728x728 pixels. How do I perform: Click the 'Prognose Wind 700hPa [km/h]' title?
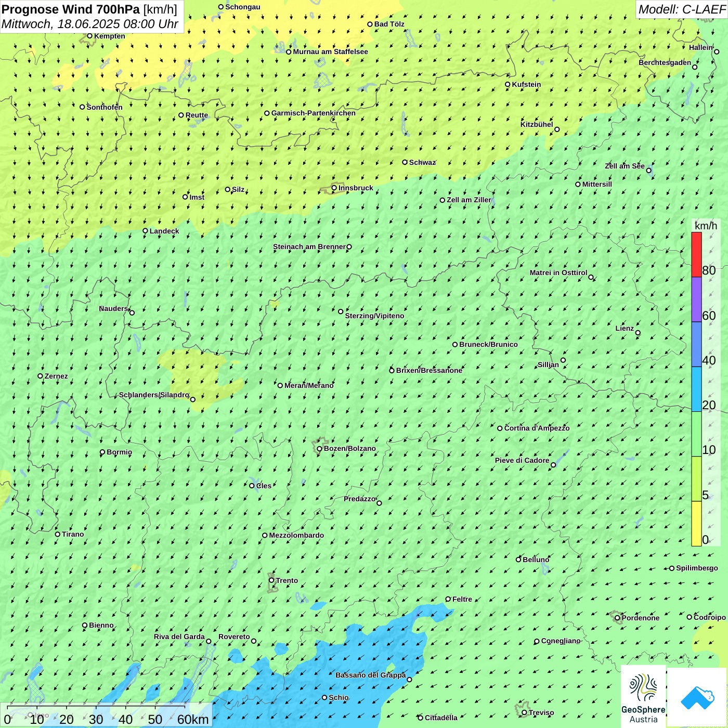click(x=89, y=9)
